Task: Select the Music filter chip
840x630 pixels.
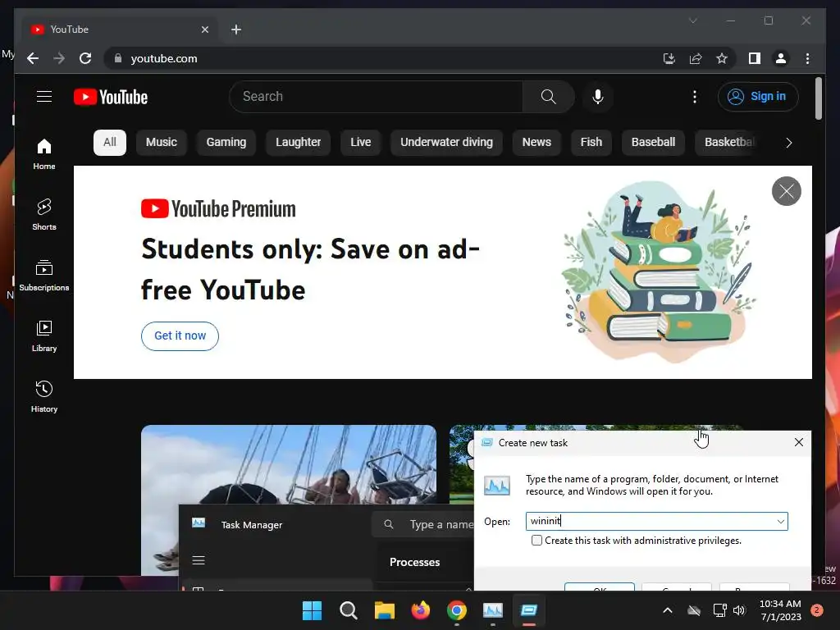Action: pyautogui.click(x=162, y=143)
